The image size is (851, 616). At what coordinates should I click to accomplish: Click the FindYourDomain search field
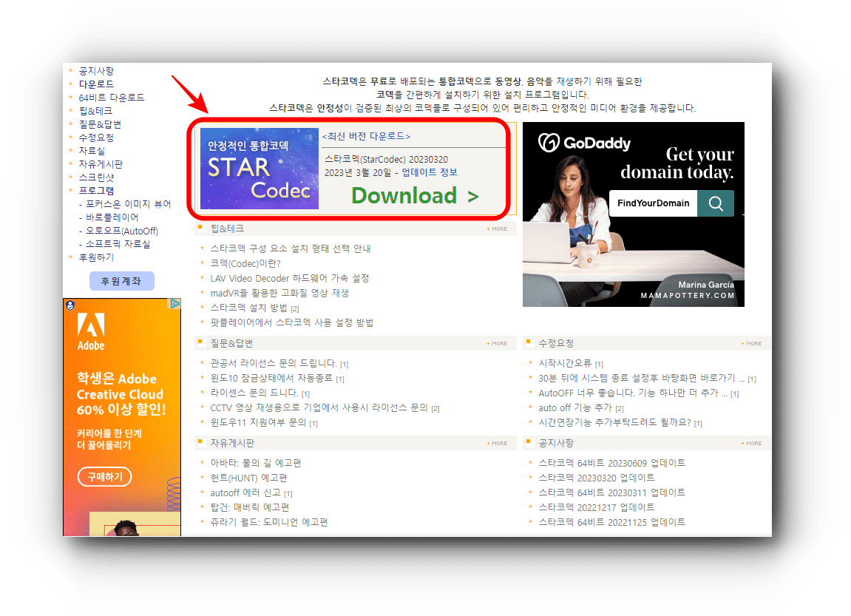tap(653, 203)
